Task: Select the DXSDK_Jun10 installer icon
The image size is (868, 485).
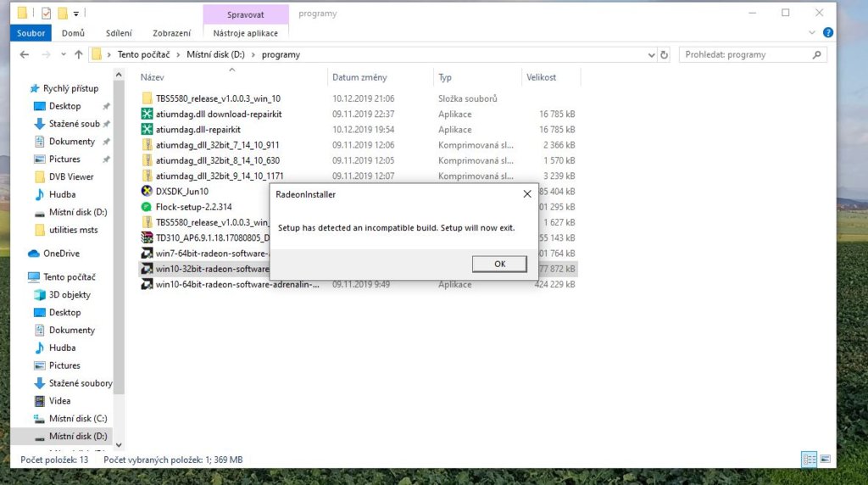Action: tap(147, 192)
